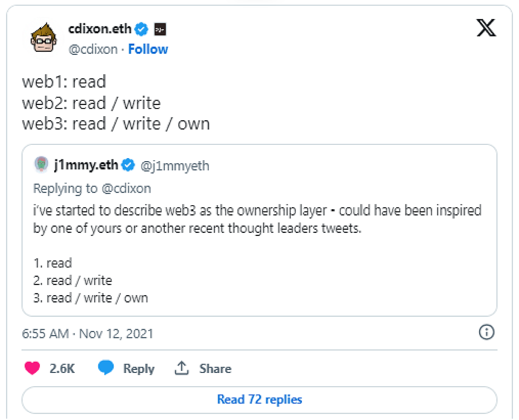Open the @cdixon handle link
This screenshot has height=420, width=519.
pyautogui.click(x=93, y=49)
